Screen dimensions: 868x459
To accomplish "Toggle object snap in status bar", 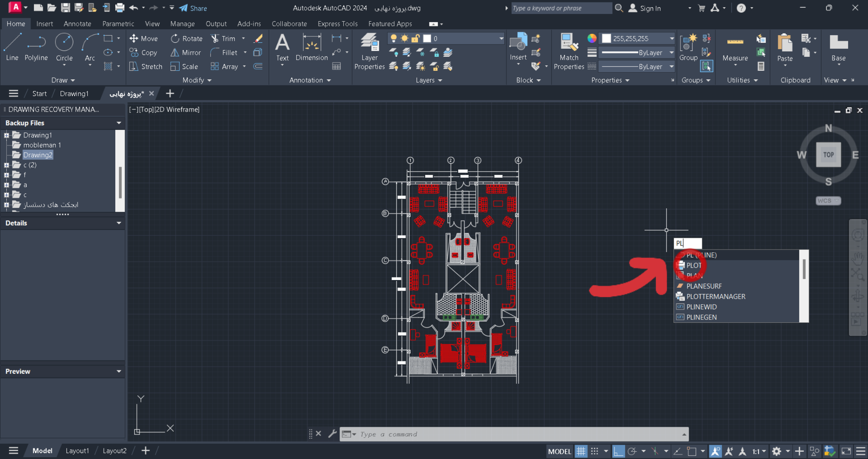I will (692, 451).
